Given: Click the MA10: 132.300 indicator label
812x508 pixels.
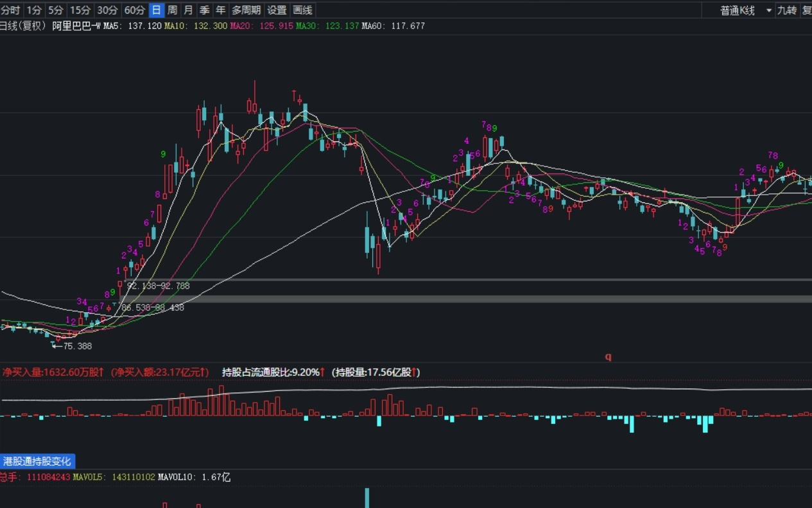Looking at the screenshot, I should pyautogui.click(x=196, y=26).
